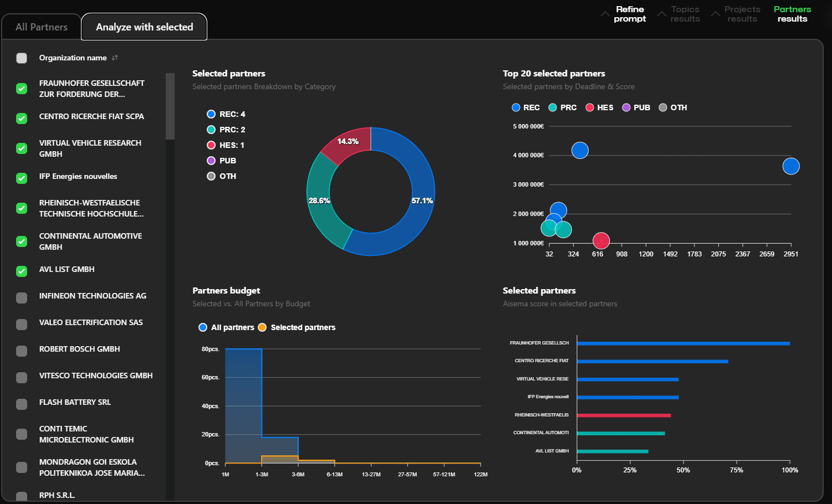The height and width of the screenshot is (504, 832).
Task: Click the ROBERT BOSCH GMBH organization name
Action: click(79, 349)
